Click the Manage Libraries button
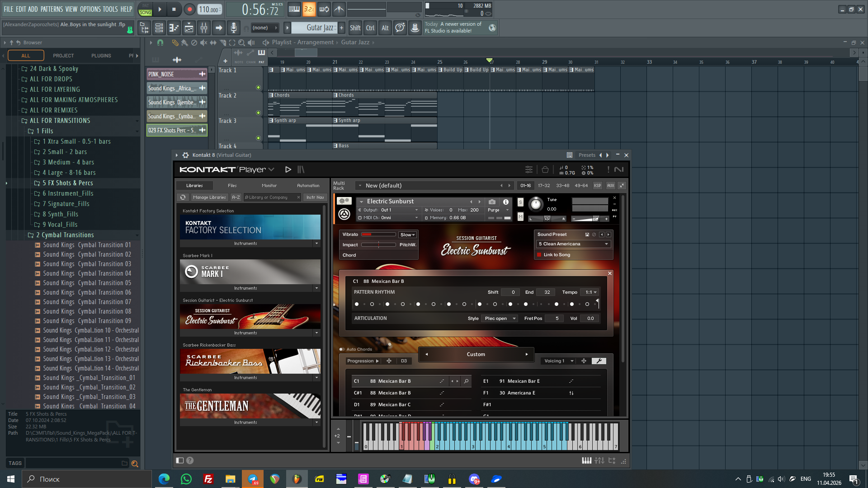Image resolution: width=868 pixels, height=488 pixels. (209, 197)
